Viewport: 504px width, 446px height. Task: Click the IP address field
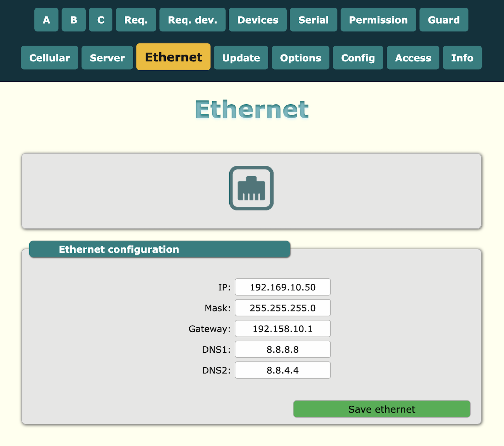pos(283,287)
